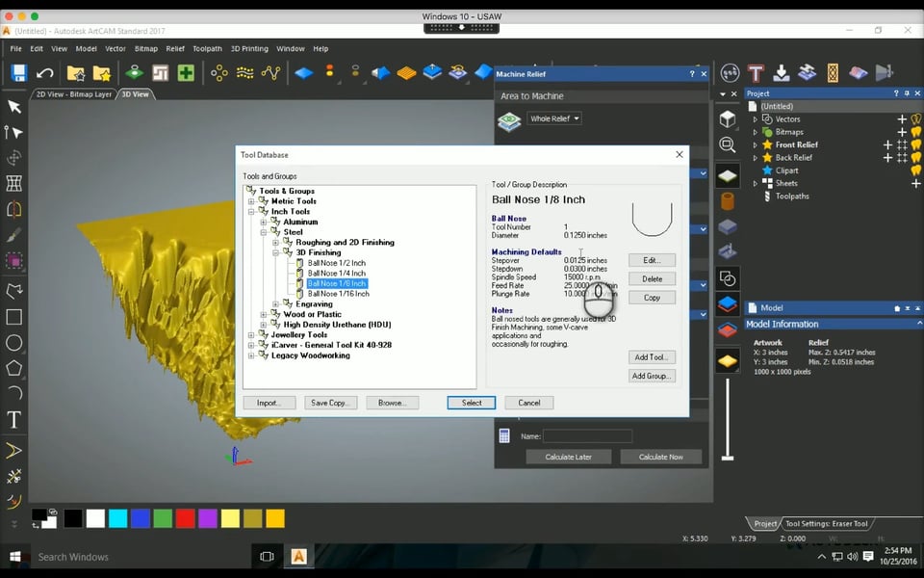This screenshot has height=578, width=924.
Task: Collapse the 3D Finishing group
Action: click(x=276, y=252)
